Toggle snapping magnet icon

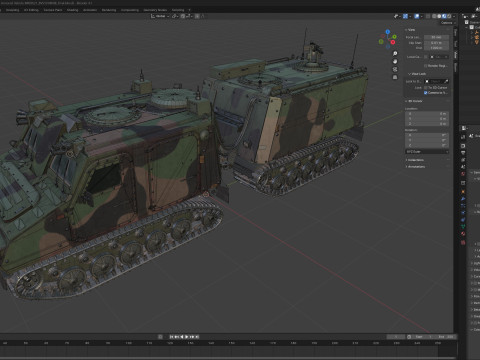(x=183, y=16)
